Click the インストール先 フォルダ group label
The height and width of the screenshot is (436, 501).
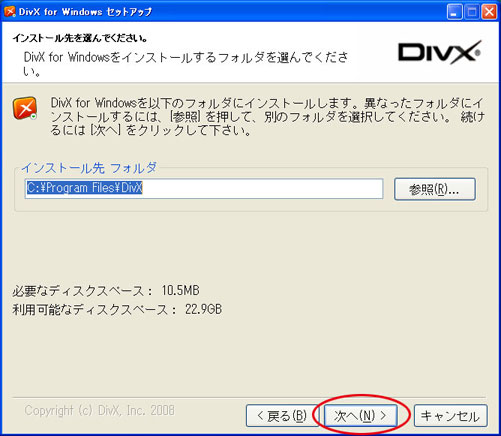click(89, 168)
